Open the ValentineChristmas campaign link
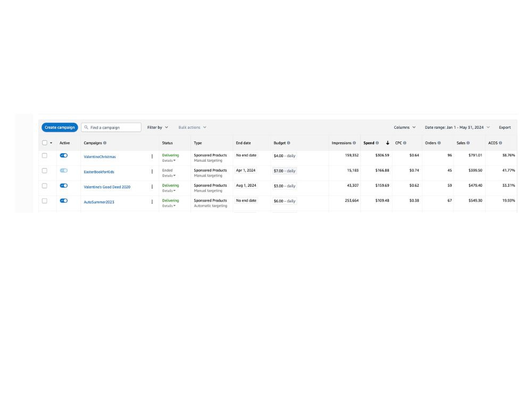 tap(100, 157)
